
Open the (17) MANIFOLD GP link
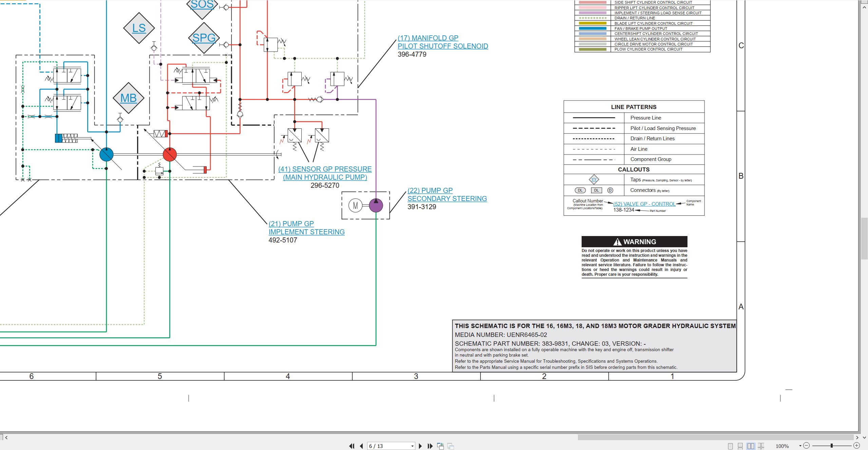[428, 38]
